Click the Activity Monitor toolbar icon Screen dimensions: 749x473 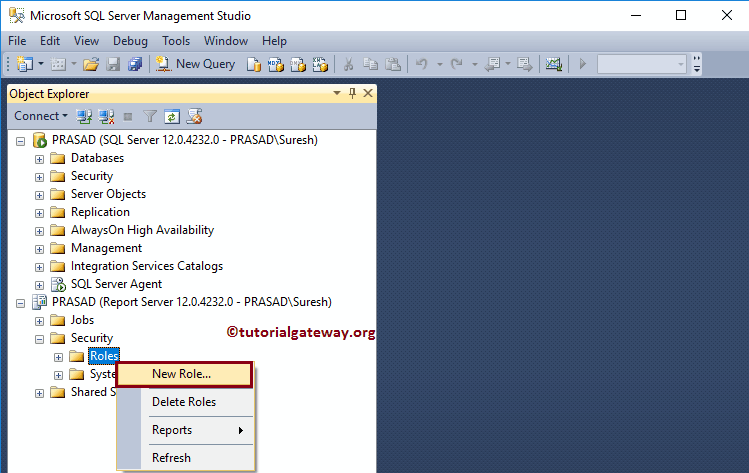coord(554,64)
